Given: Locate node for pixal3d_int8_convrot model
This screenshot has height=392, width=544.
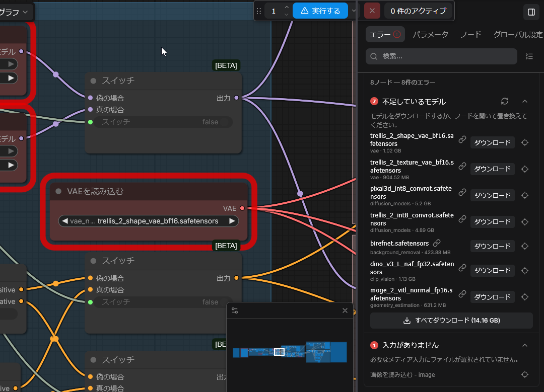Looking at the screenshot, I should (x=524, y=195).
